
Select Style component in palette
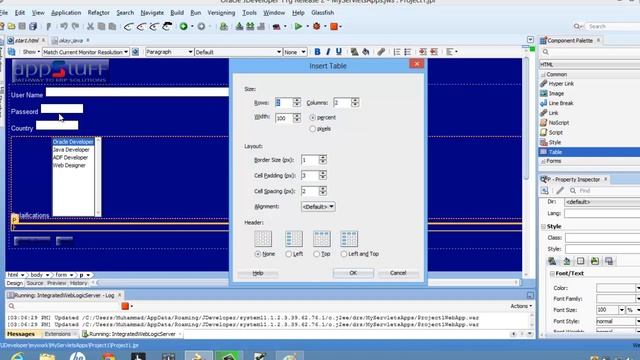click(x=555, y=142)
